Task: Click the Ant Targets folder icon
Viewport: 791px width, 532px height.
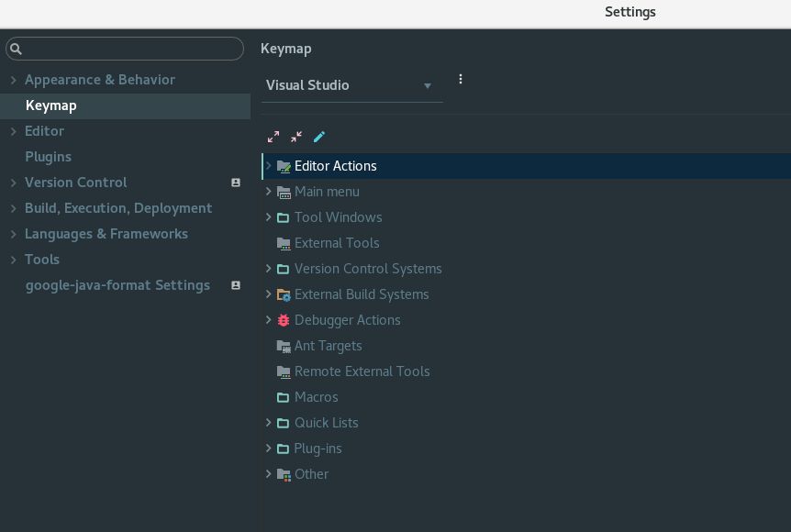Action: click(284, 346)
